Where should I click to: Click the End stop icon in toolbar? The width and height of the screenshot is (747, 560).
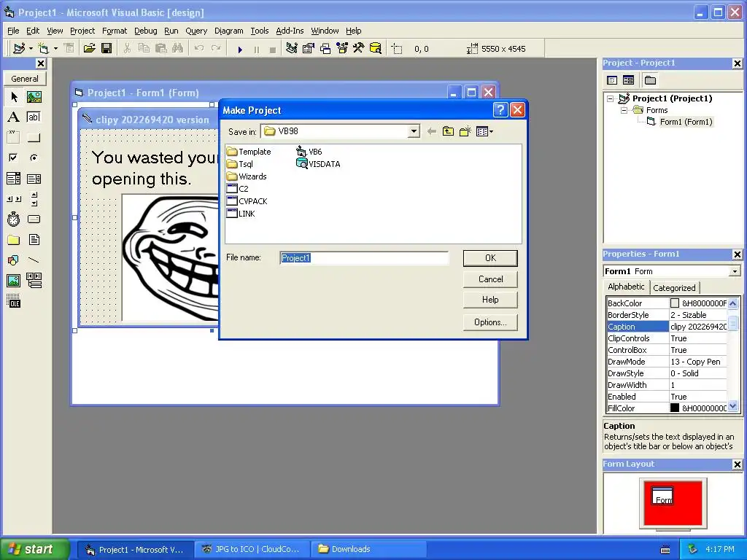[x=273, y=49]
